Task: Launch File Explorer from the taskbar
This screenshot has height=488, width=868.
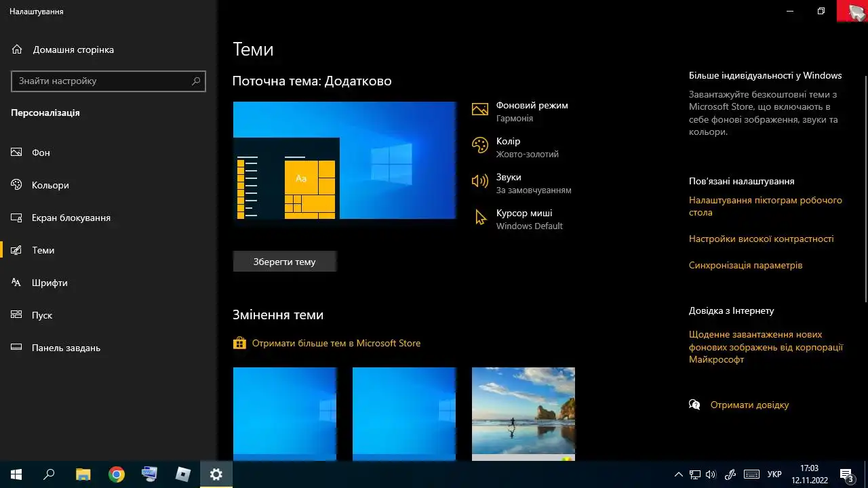Action: (x=83, y=474)
